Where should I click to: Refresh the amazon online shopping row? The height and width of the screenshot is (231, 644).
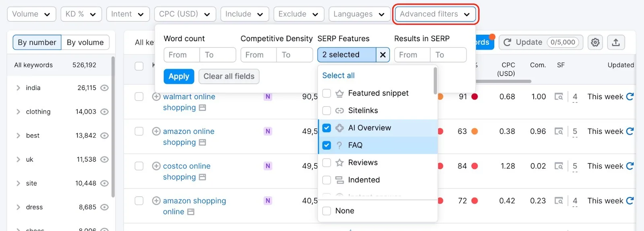point(630,131)
